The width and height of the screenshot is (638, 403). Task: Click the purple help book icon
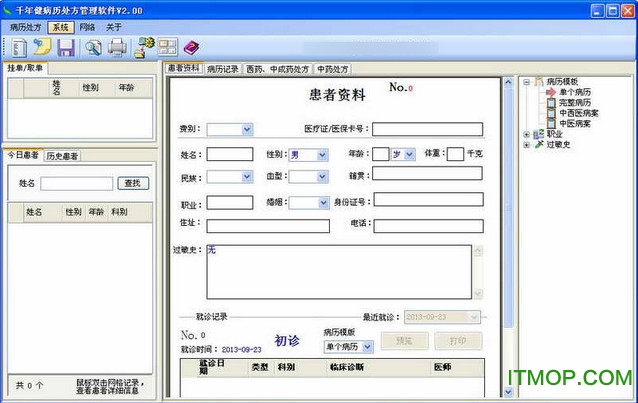click(191, 48)
